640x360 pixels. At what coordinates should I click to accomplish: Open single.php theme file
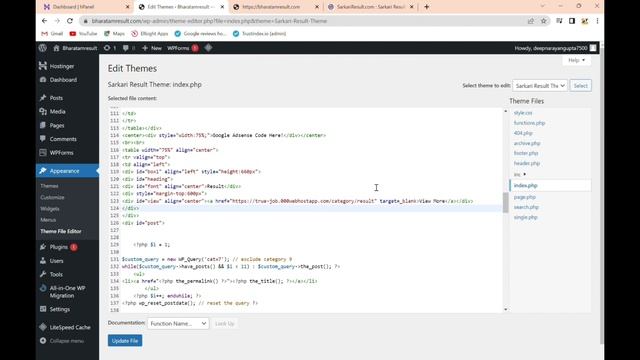coord(525,218)
